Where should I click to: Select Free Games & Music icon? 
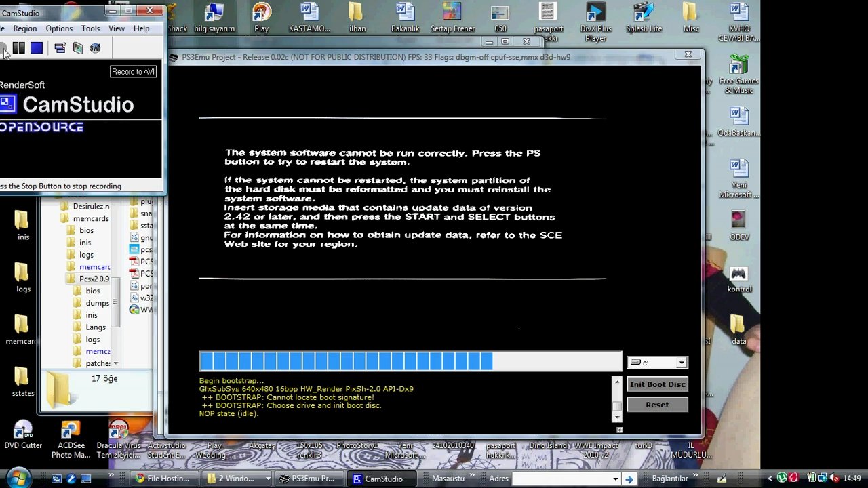pos(738,75)
